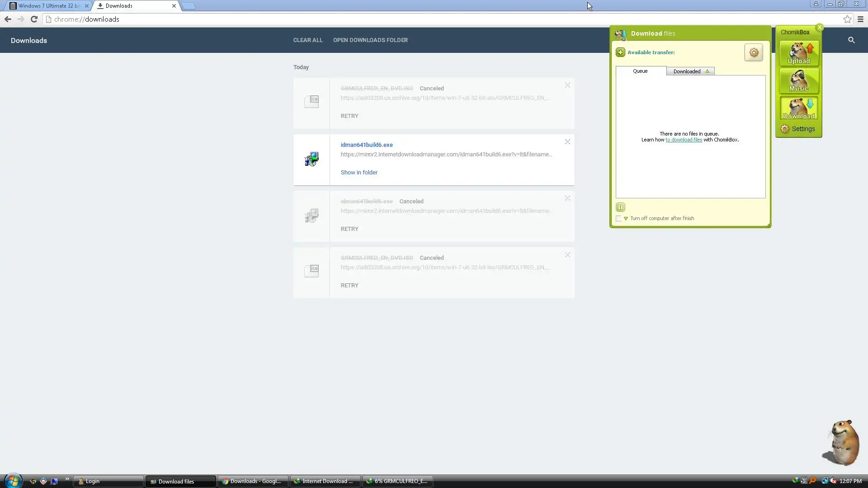Click Show in folder for idman641build6.exe
This screenshot has height=488, width=868.
359,173
